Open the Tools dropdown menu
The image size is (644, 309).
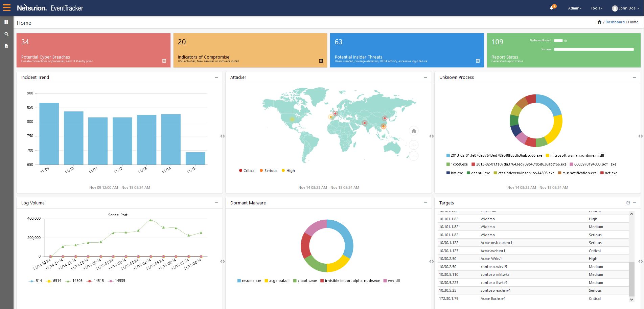(x=596, y=8)
